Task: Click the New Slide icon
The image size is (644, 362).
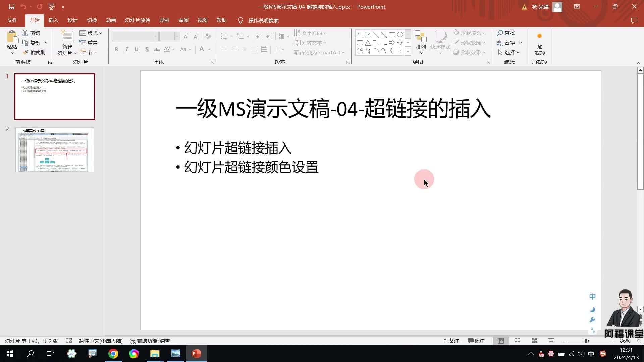Action: 67,36
